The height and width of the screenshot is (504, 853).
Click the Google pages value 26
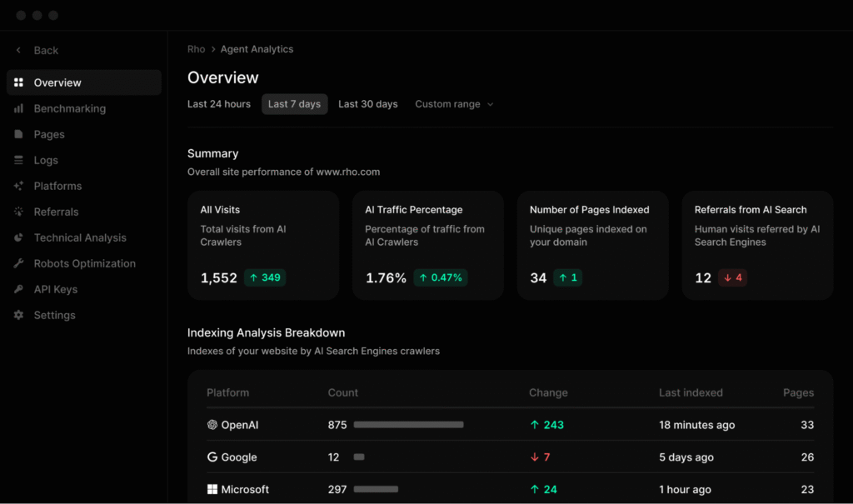click(807, 457)
